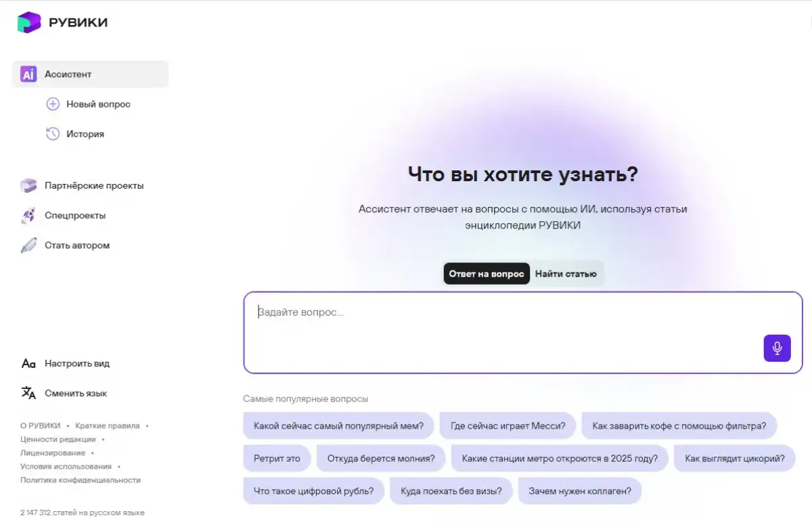Open the Условия использования link
The image size is (812, 522).
(x=66, y=467)
